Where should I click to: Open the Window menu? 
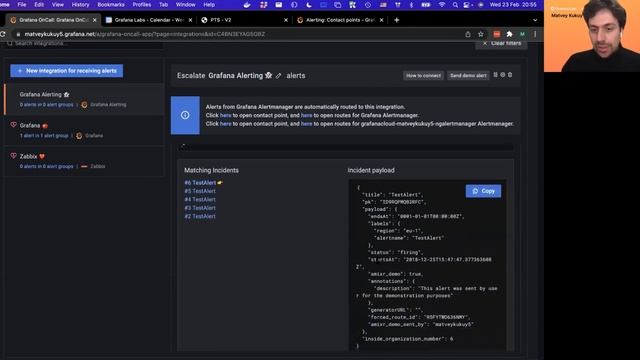coord(185,5)
